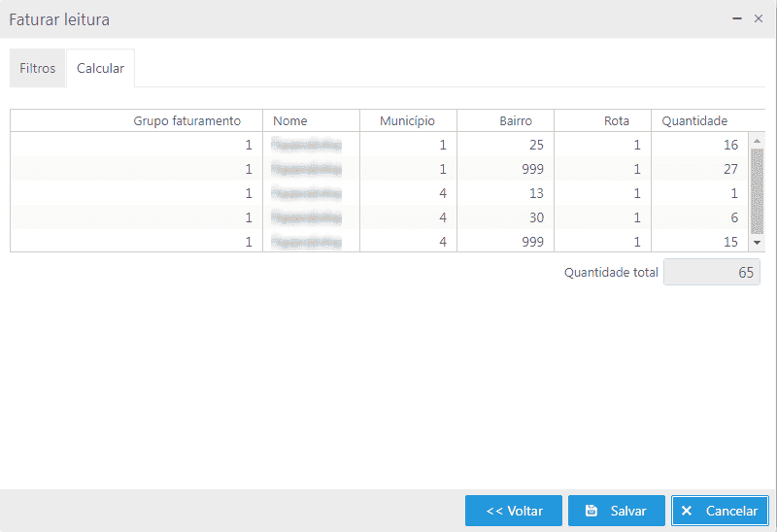Click the Quantidade total field
777x532 pixels.
[711, 273]
